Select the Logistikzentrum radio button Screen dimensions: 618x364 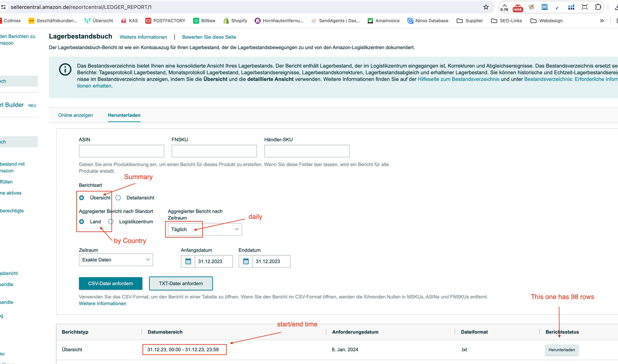[x=111, y=222]
